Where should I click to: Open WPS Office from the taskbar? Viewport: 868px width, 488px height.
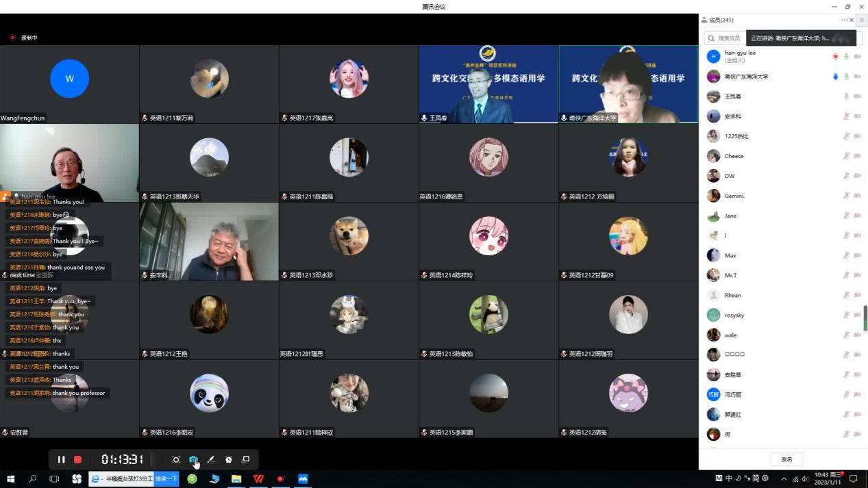[258, 479]
